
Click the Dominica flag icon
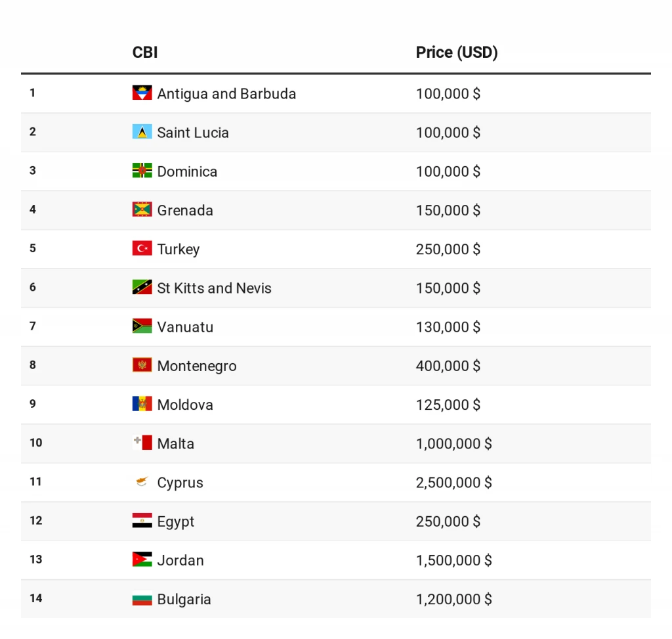(142, 171)
